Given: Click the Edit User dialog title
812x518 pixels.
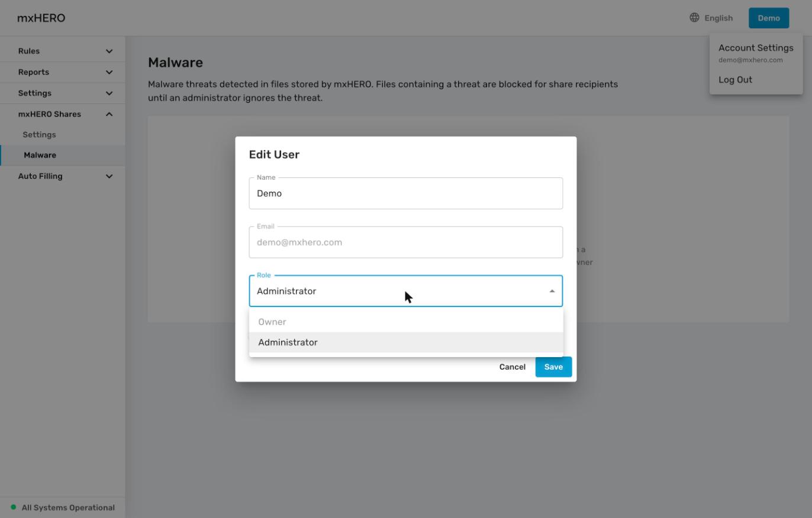Looking at the screenshot, I should 274,154.
